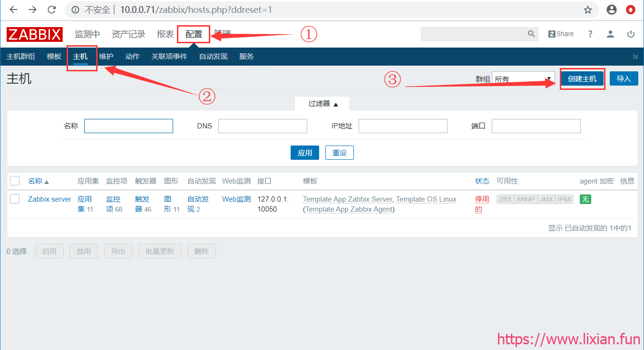Screen dimensions: 644x350
Task: Click the IPMI availability indicator
Action: click(x=565, y=199)
